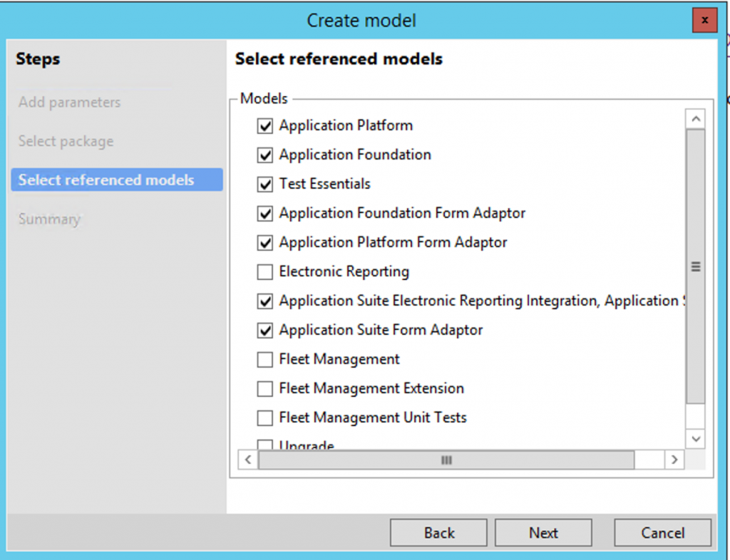The width and height of the screenshot is (730, 560).
Task: Uncheck Application Platform Form Adaptor
Action: click(x=264, y=242)
